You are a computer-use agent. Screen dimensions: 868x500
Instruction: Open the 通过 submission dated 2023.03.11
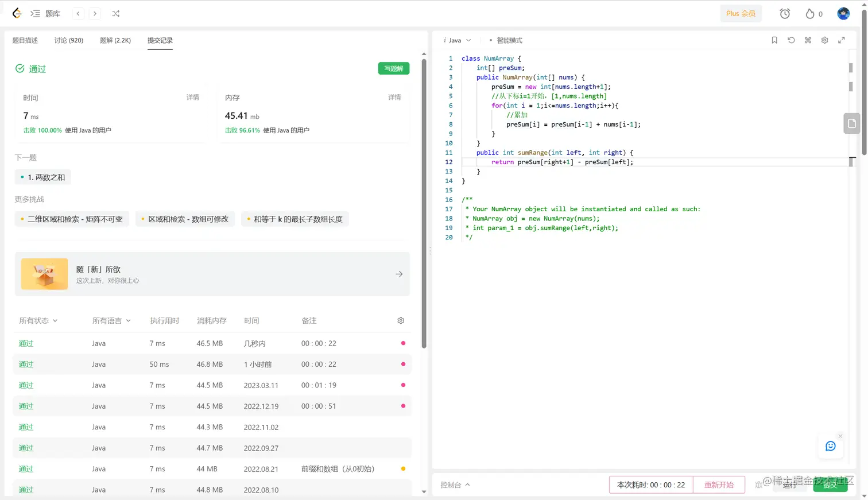pyautogui.click(x=26, y=385)
